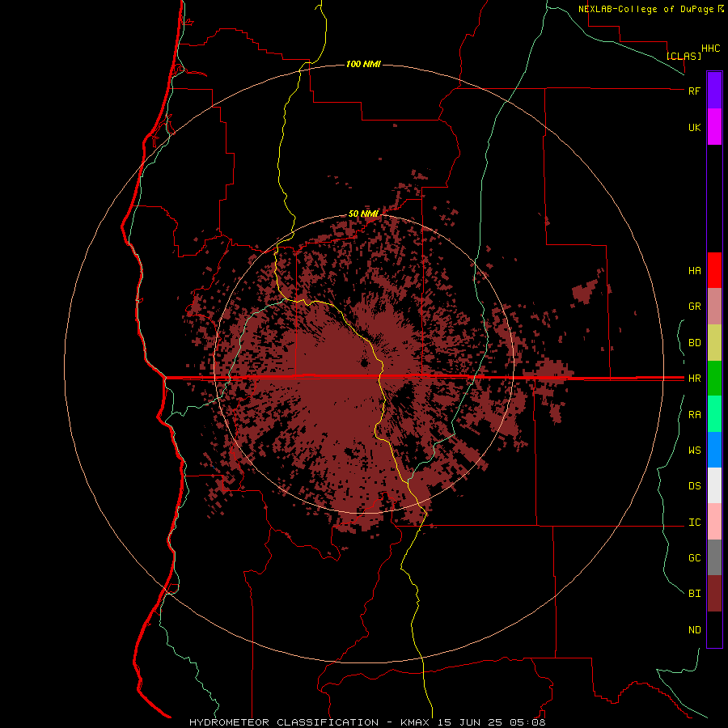Click the IC light pink legend swatch

pos(714,522)
